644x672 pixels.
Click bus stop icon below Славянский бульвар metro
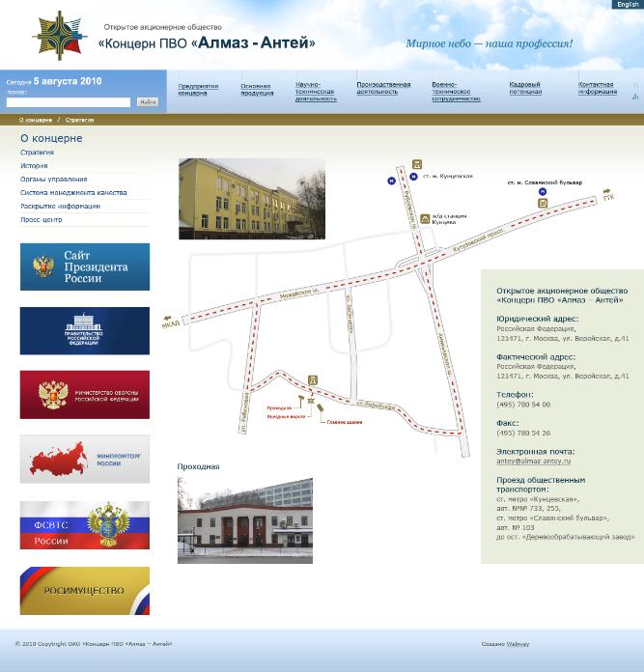[543, 203]
